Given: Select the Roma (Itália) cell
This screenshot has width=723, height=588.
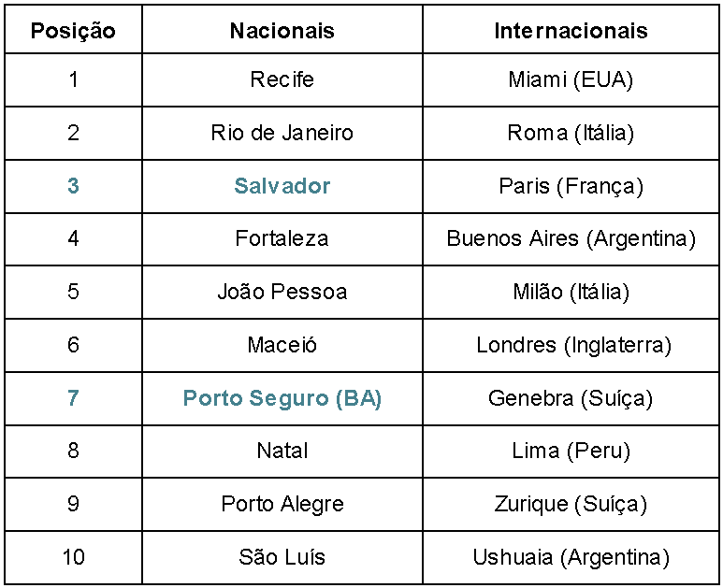Looking at the screenshot, I should click(x=571, y=133).
